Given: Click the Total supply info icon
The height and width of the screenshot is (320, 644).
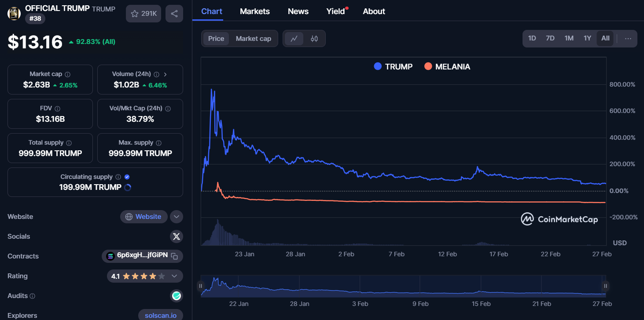Looking at the screenshot, I should (x=69, y=143).
